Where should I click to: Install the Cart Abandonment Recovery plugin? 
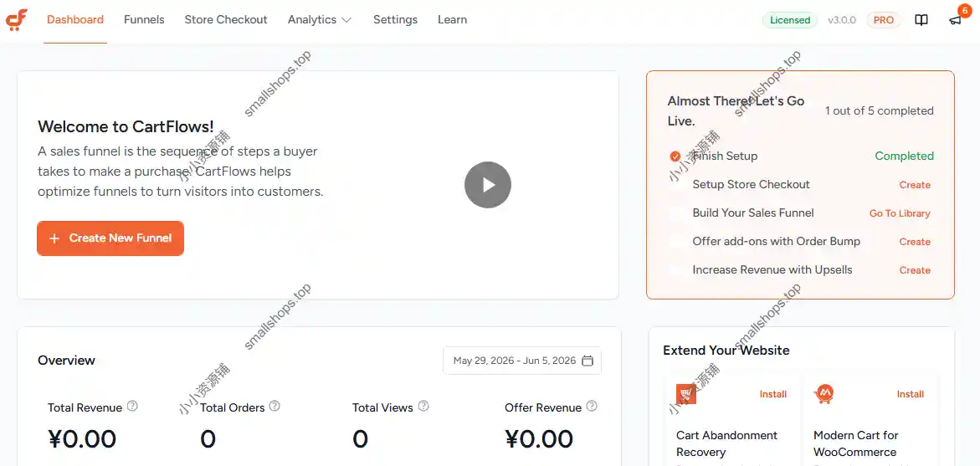773,394
